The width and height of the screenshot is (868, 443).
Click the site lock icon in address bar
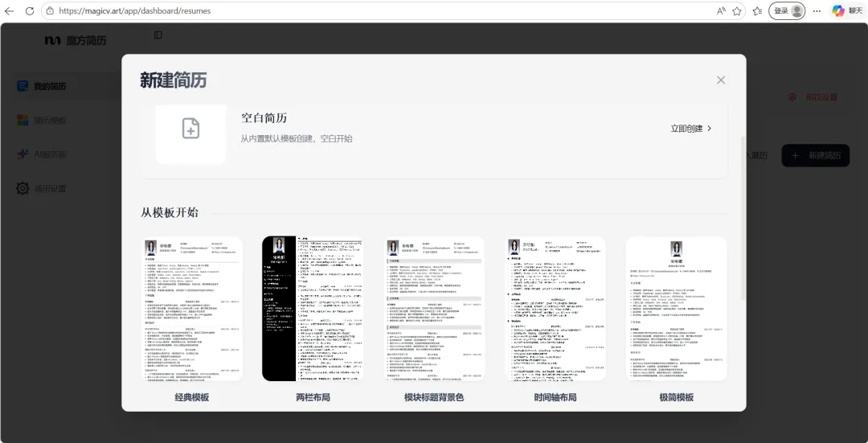[51, 10]
